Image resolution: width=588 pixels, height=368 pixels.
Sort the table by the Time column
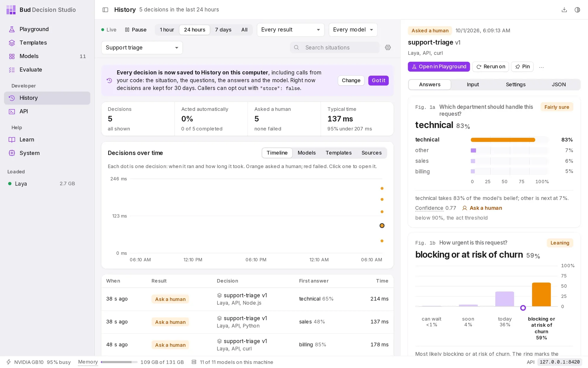382,281
